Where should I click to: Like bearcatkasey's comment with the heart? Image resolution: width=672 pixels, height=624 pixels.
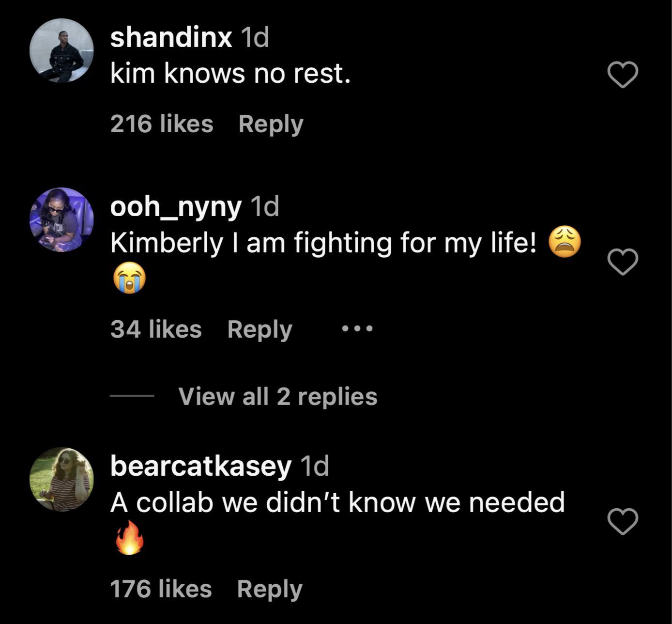tap(623, 522)
